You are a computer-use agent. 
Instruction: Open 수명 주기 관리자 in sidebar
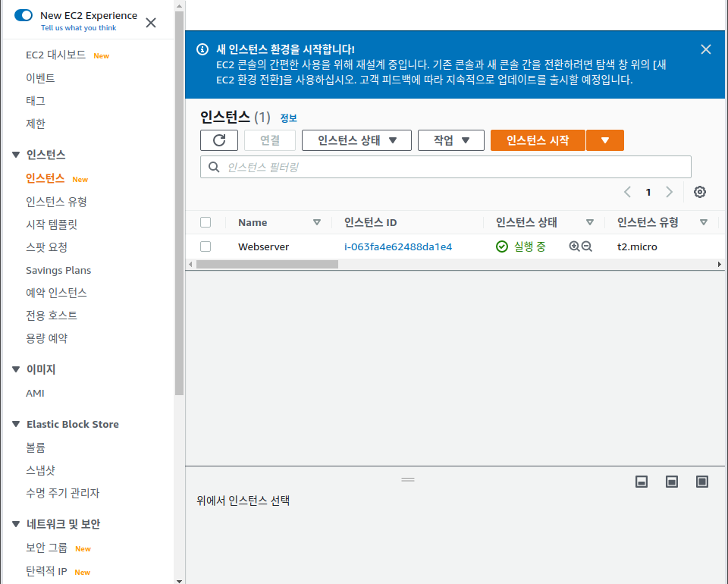pyautogui.click(x=63, y=493)
